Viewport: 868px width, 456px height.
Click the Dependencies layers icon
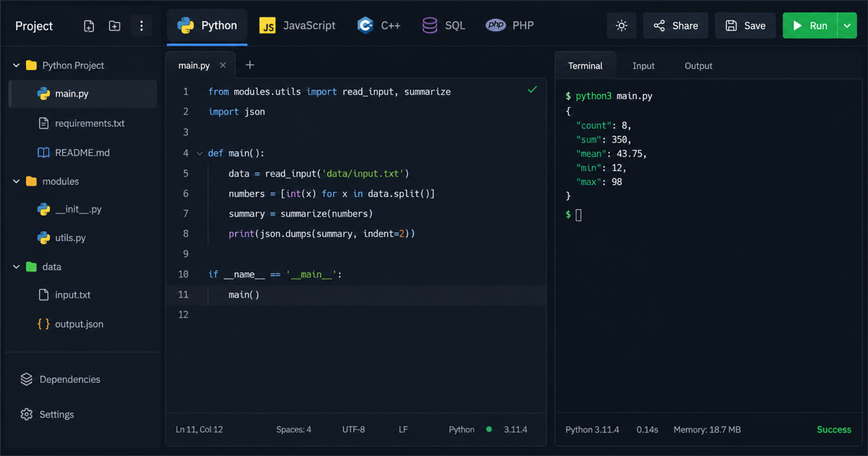pos(27,379)
